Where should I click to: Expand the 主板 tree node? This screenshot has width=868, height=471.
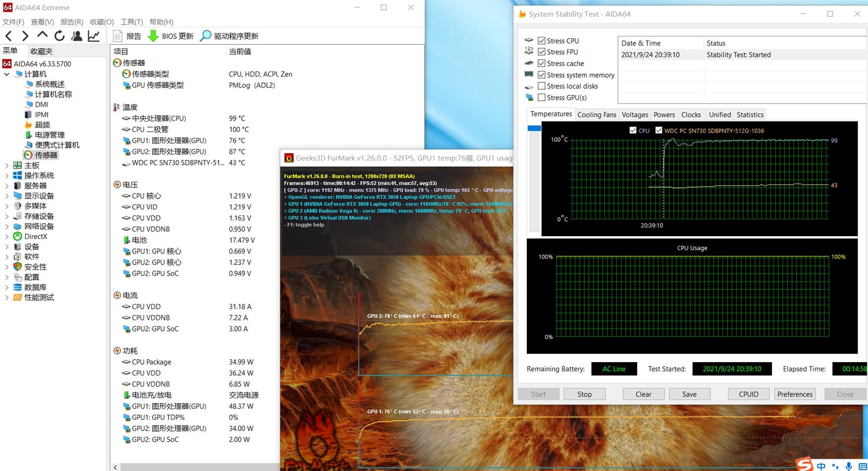click(7, 165)
